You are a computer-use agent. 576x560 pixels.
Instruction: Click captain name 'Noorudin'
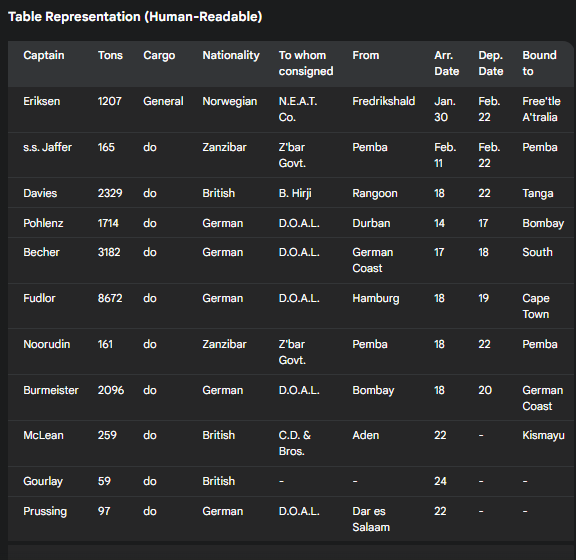coord(47,344)
